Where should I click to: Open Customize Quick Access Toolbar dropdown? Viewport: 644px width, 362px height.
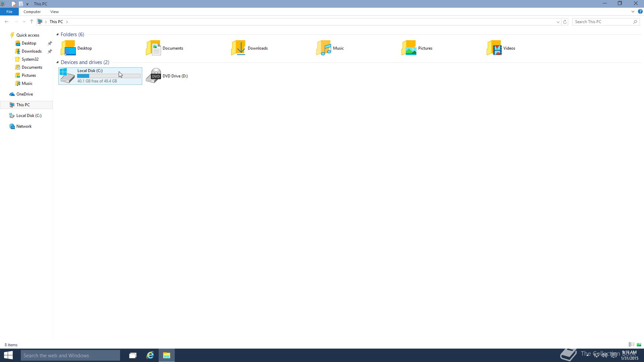[x=27, y=4]
